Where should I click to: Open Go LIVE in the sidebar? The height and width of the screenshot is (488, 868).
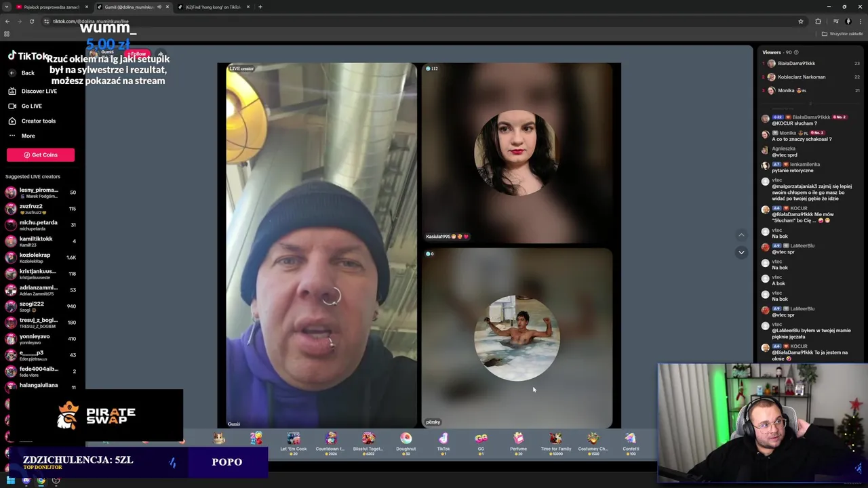[25, 106]
